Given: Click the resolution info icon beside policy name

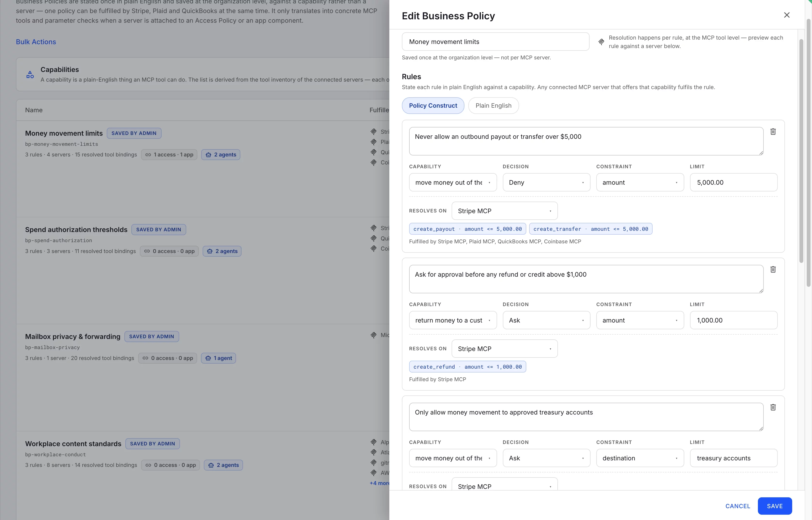Looking at the screenshot, I should [601, 42].
